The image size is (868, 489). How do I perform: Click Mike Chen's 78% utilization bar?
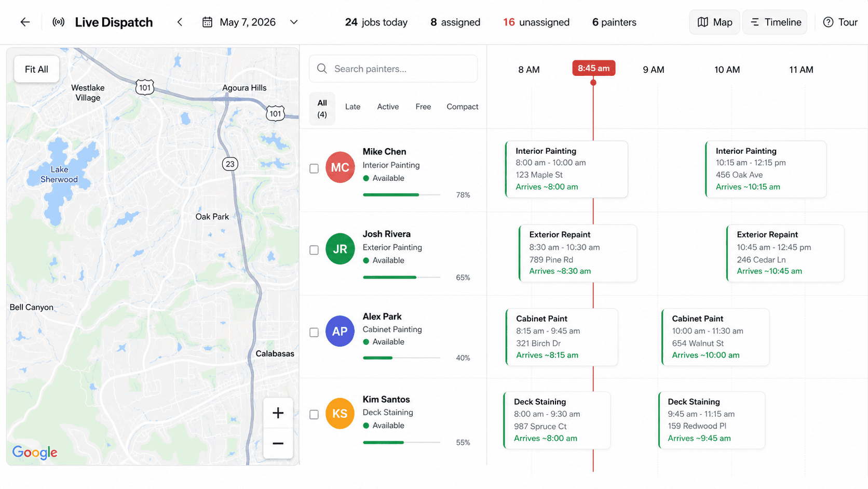(x=402, y=195)
